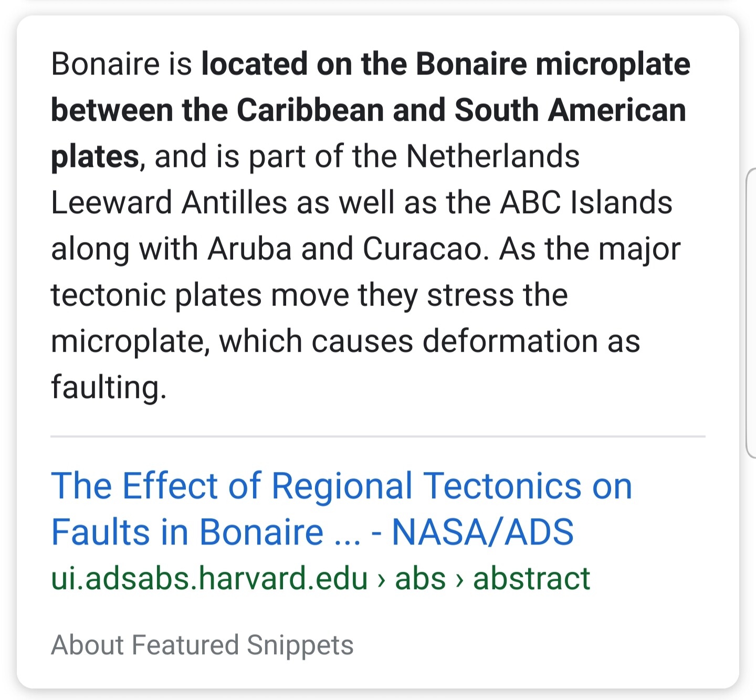The width and height of the screenshot is (756, 700).
Task: Click the first word "Bonaire" of the snippet
Action: (x=106, y=64)
